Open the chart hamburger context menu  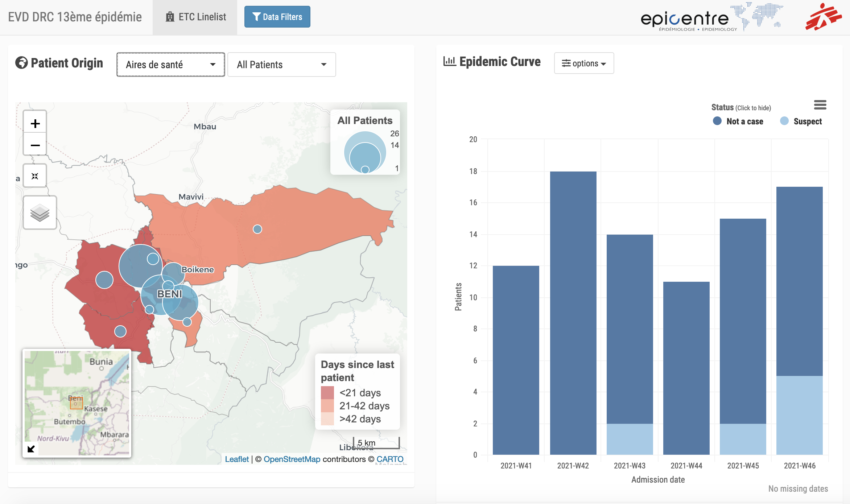[820, 105]
